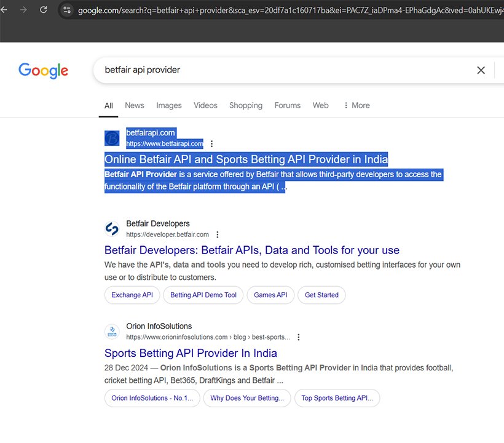Viewport: 504px width, 443px height.
Task: Open the Forums results tab
Action: (x=287, y=105)
